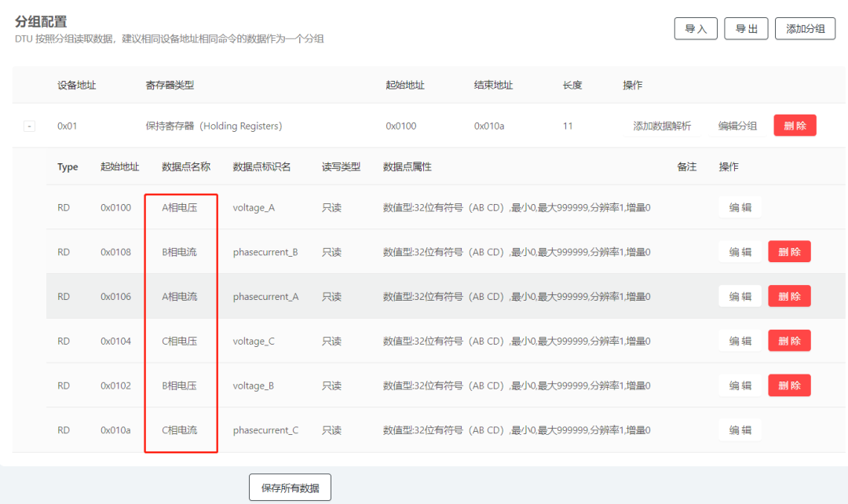
Task: Collapse the 0x01 group using the minus expander
Action: [28, 126]
